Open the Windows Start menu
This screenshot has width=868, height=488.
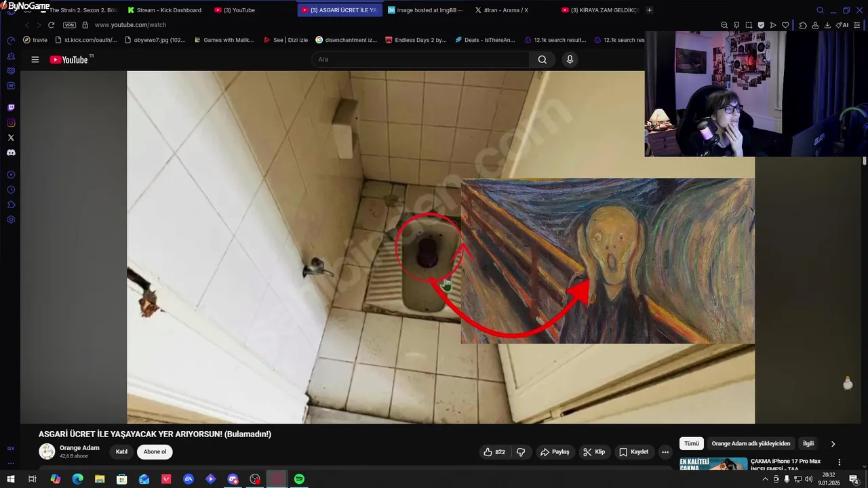pos(11,479)
